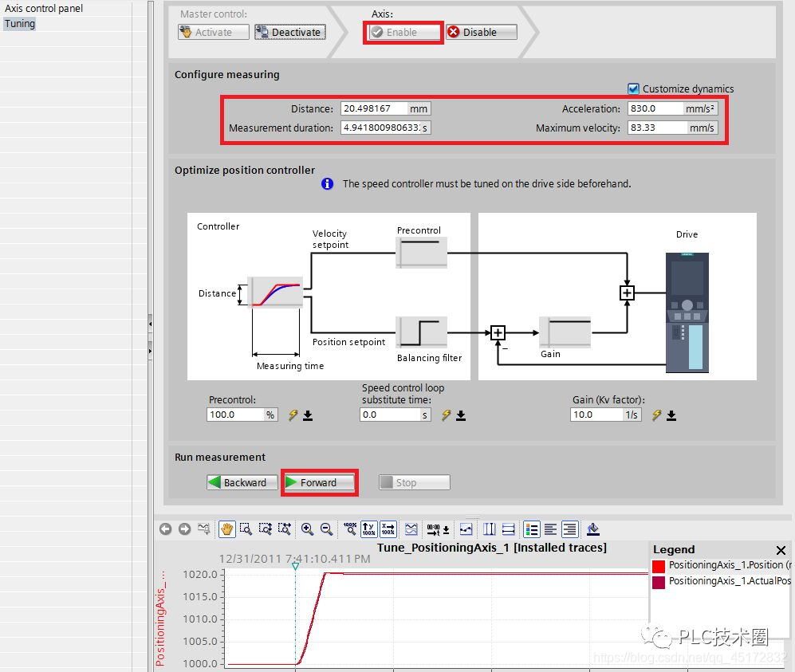Click the zoom in magnifier

(x=307, y=529)
